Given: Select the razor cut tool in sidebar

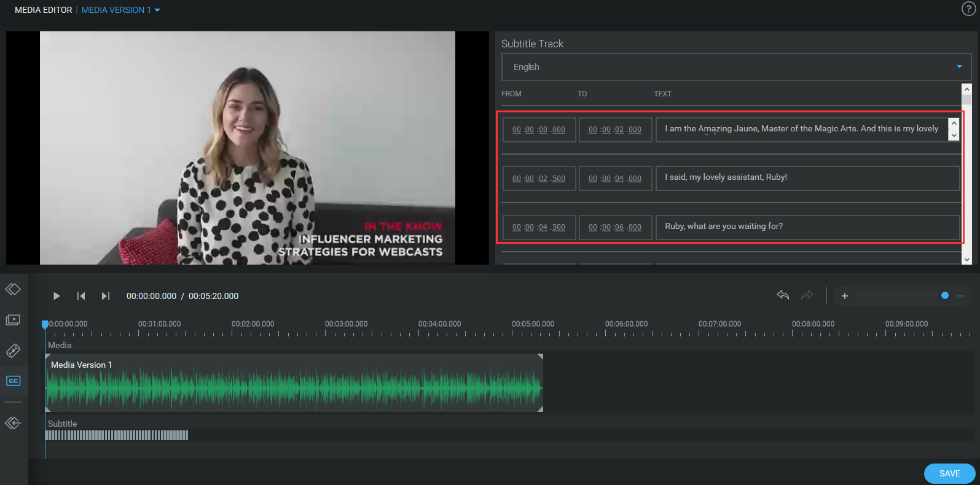Looking at the screenshot, I should (14, 351).
